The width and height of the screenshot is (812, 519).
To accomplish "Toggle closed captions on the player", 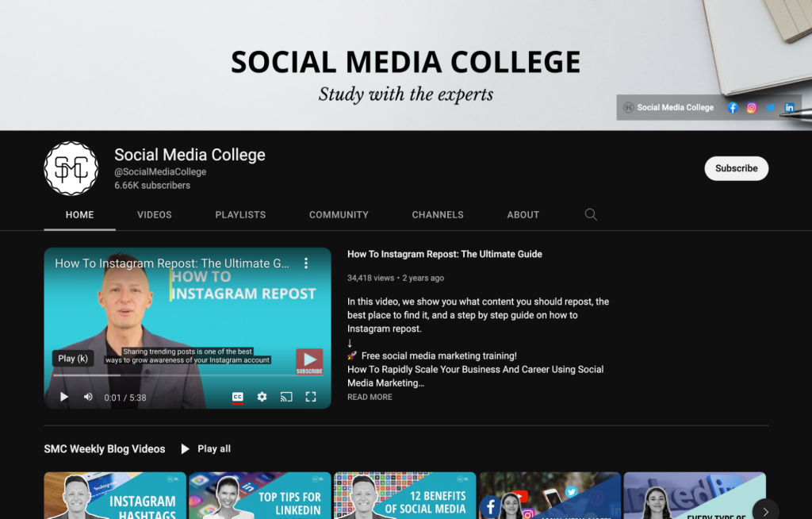I will point(238,397).
